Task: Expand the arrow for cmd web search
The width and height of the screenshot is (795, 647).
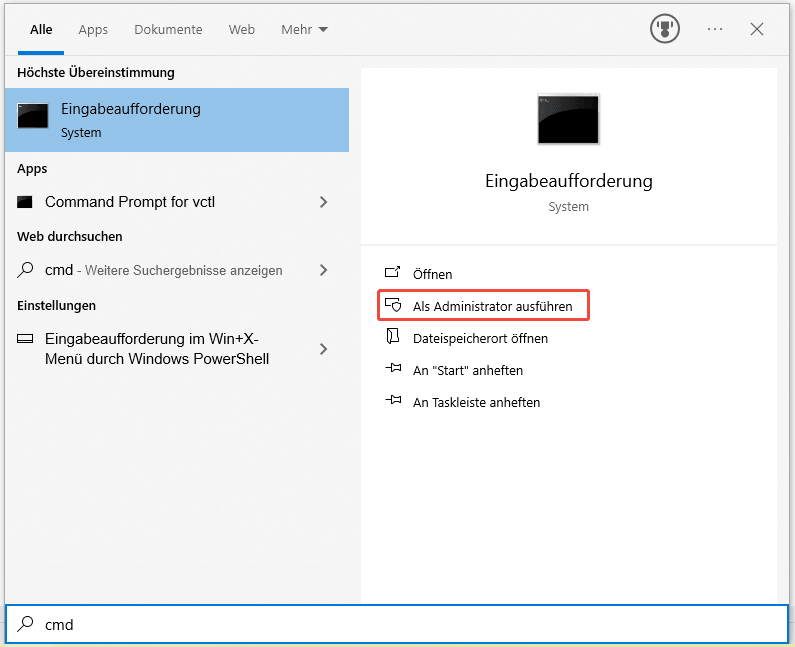Action: pyautogui.click(x=323, y=270)
